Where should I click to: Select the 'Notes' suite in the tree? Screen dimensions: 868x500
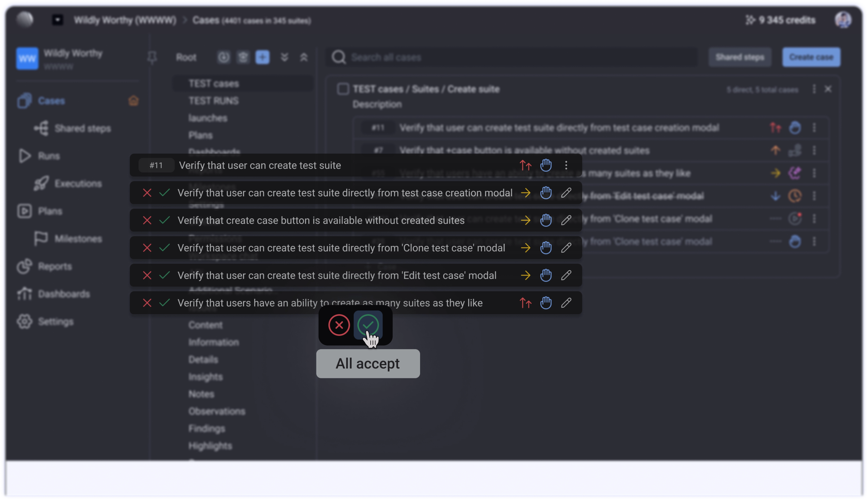click(201, 394)
